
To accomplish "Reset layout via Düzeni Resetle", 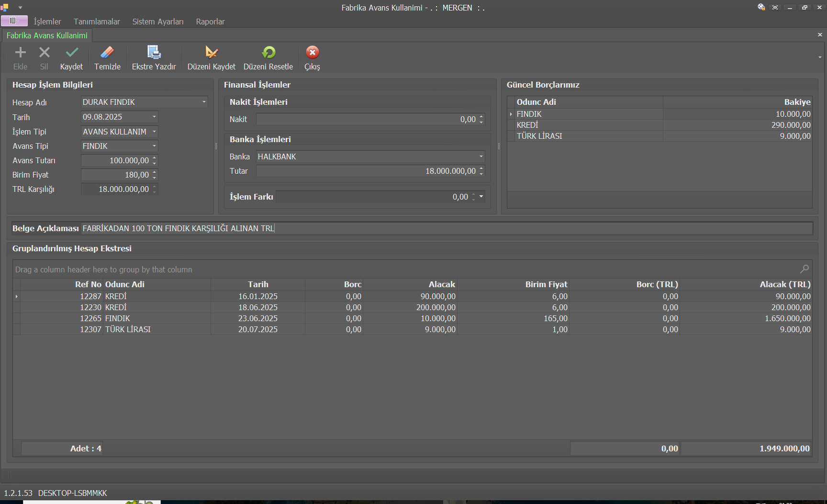I will click(x=268, y=53).
